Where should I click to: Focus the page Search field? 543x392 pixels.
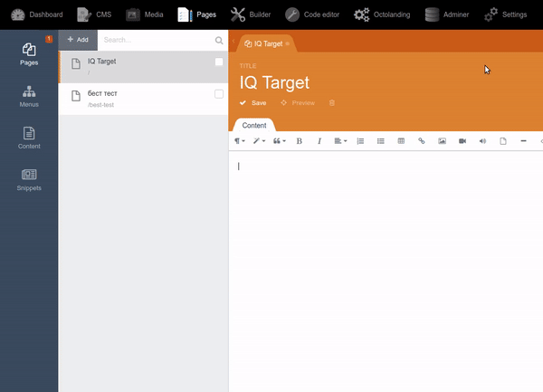[x=157, y=40]
